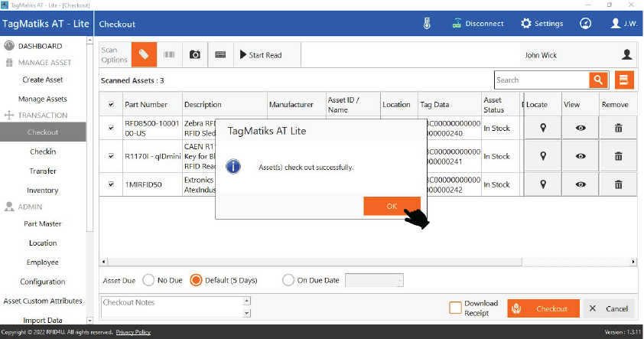Select the keyboard entry scan option icon
644x339 pixels.
click(x=220, y=55)
